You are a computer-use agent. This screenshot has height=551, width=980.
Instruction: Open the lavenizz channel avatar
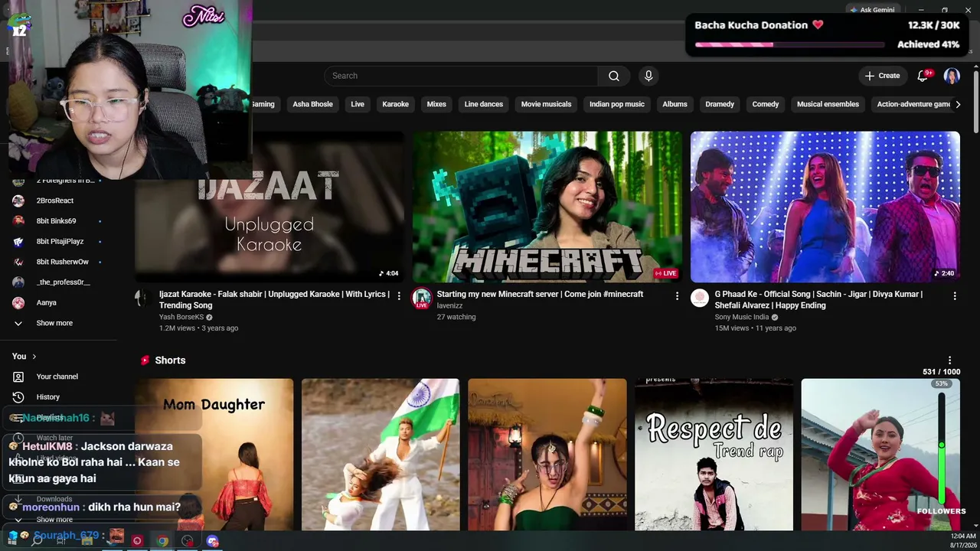pyautogui.click(x=422, y=298)
